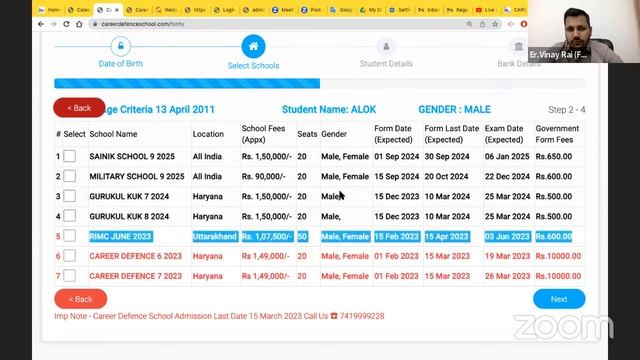Click the browser forward arrow
640x360 pixels.
(x=53, y=24)
